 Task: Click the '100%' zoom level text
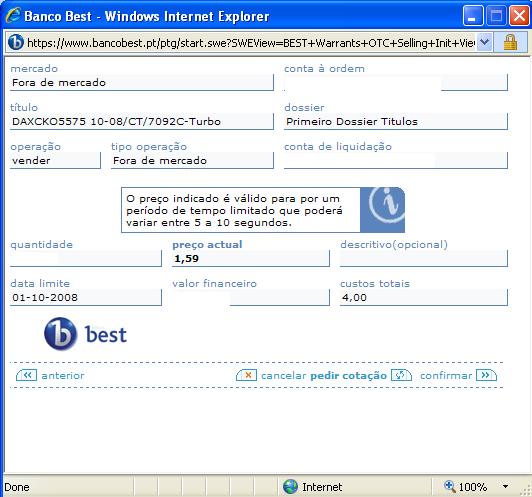point(473,487)
